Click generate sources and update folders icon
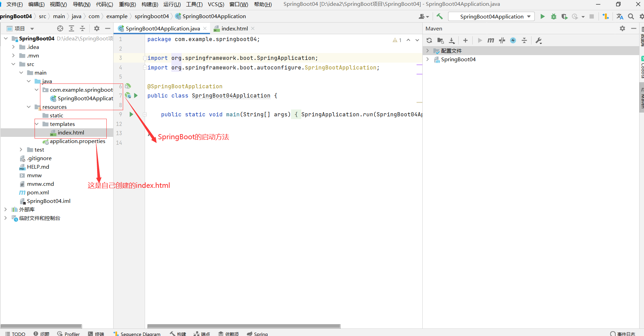The width and height of the screenshot is (644, 336). [x=441, y=40]
